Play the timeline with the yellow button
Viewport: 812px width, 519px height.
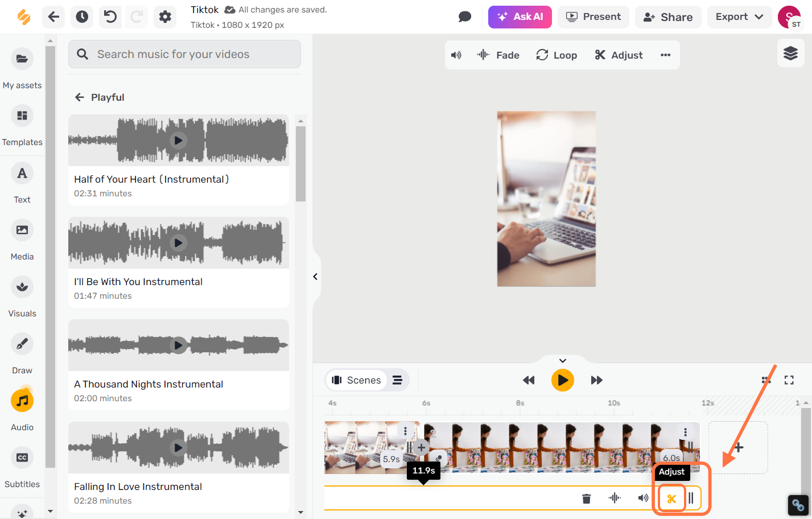point(562,380)
